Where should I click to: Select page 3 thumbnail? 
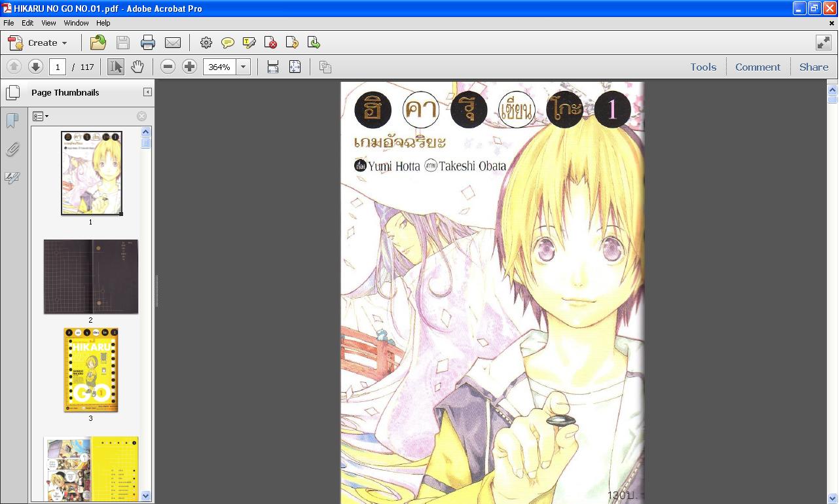pyautogui.click(x=91, y=370)
